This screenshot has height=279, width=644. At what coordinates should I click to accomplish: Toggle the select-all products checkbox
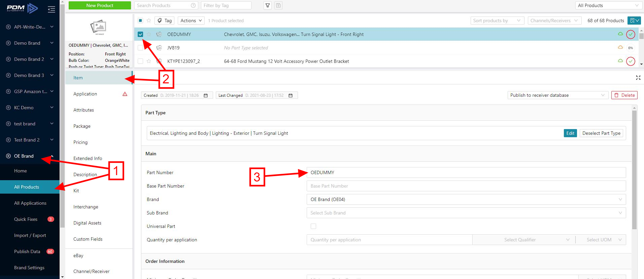[x=140, y=21]
